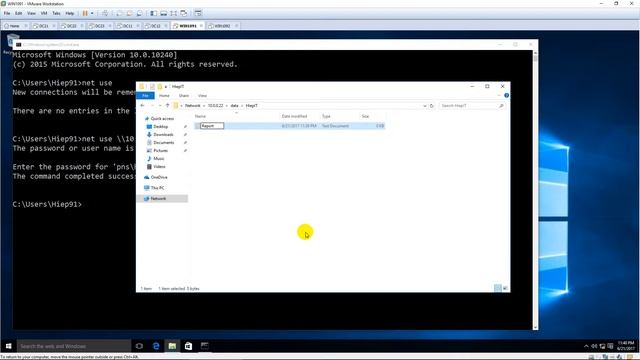This screenshot has height=360, width=640.
Task: Sort by the Type column header
Action: click(326, 116)
